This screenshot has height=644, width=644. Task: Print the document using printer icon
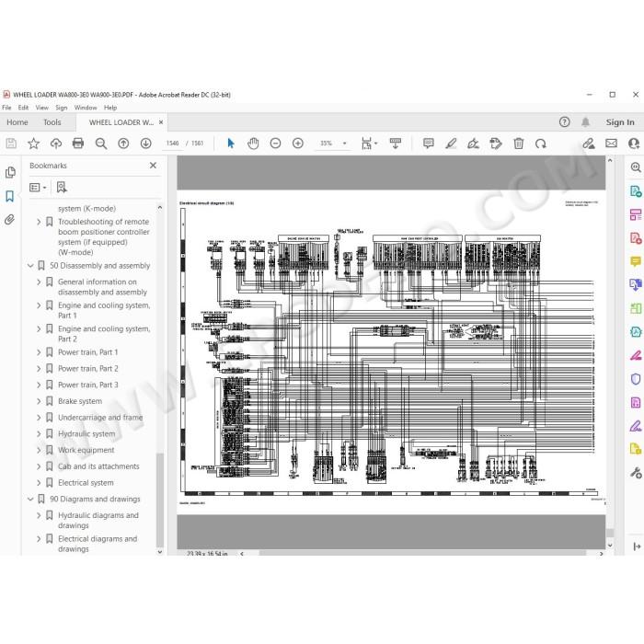pos(78,144)
